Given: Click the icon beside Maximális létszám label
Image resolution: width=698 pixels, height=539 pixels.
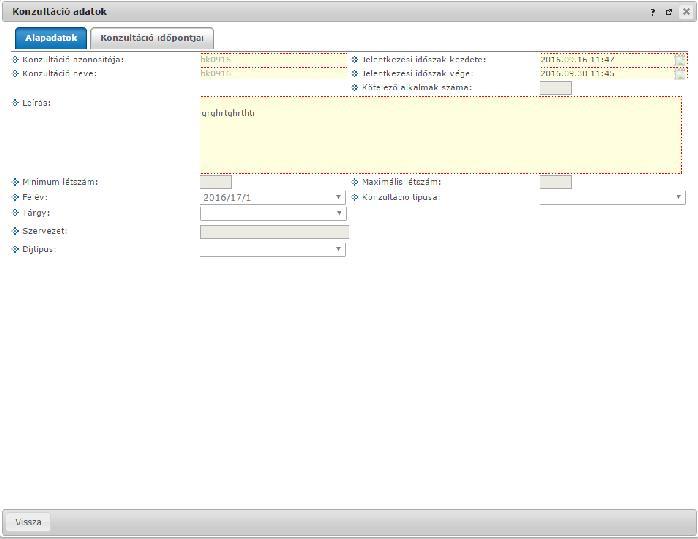Looking at the screenshot, I should coord(355,182).
